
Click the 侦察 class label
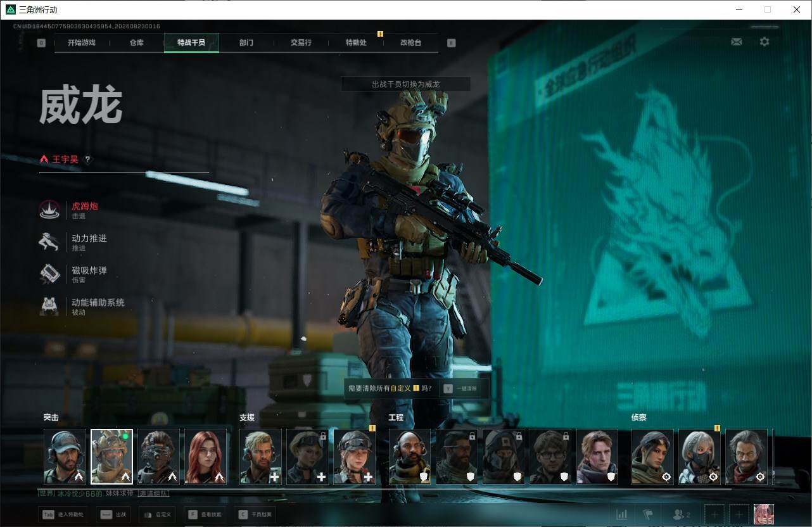638,418
